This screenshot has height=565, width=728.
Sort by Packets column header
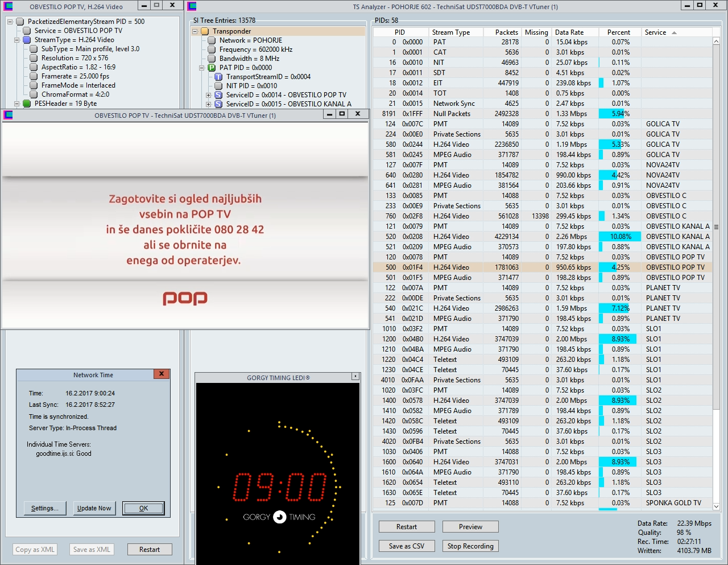point(502,32)
